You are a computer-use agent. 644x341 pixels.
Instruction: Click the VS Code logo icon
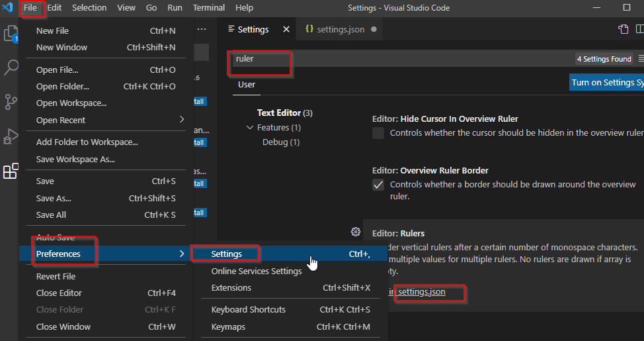(x=8, y=7)
